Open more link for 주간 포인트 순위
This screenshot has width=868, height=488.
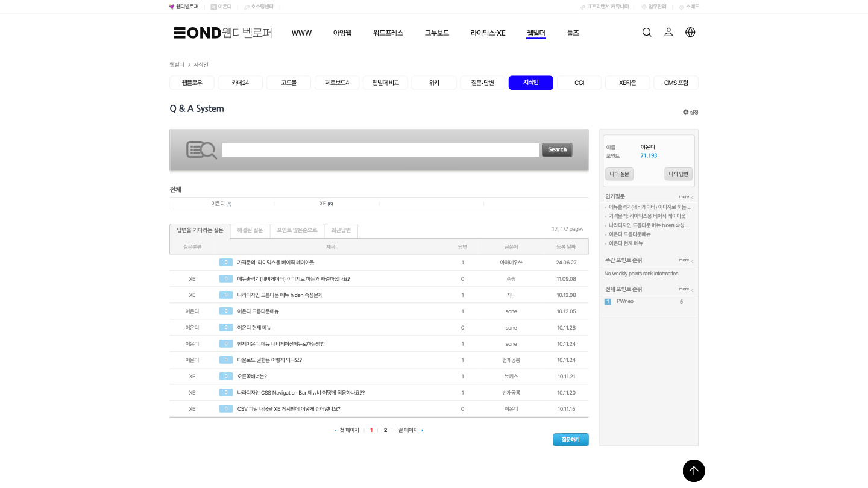(686, 260)
